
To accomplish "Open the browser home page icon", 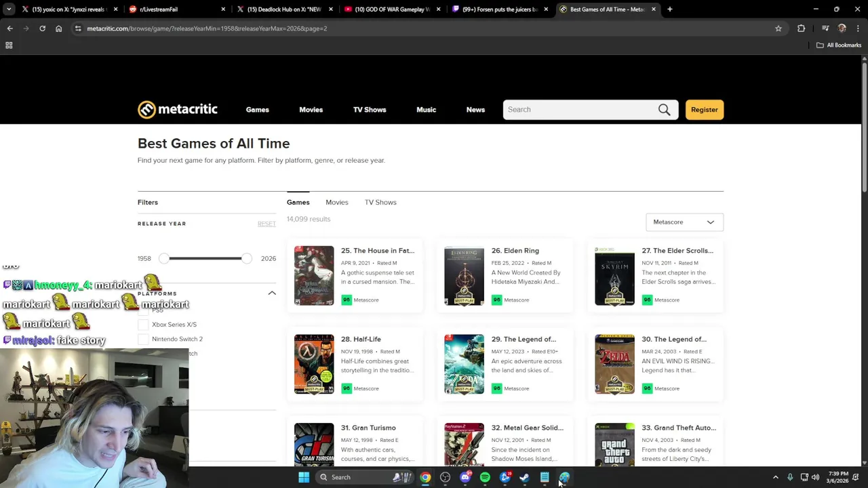I will coord(58,28).
